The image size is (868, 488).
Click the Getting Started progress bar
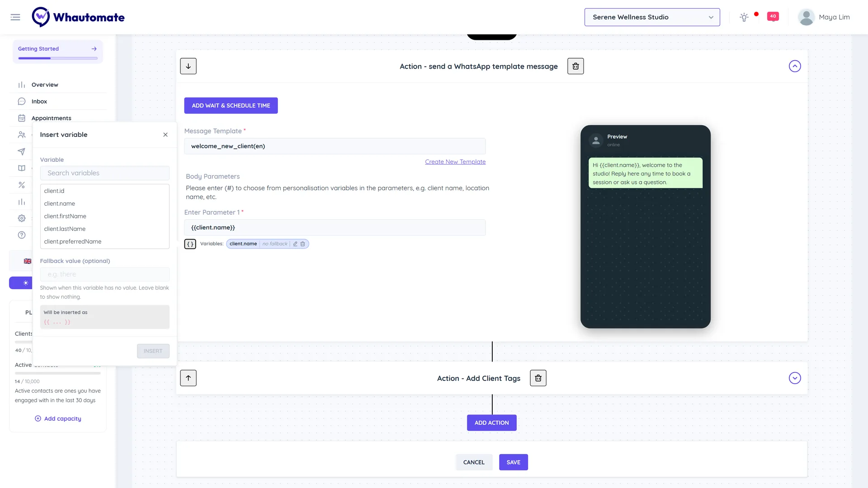[x=58, y=58]
